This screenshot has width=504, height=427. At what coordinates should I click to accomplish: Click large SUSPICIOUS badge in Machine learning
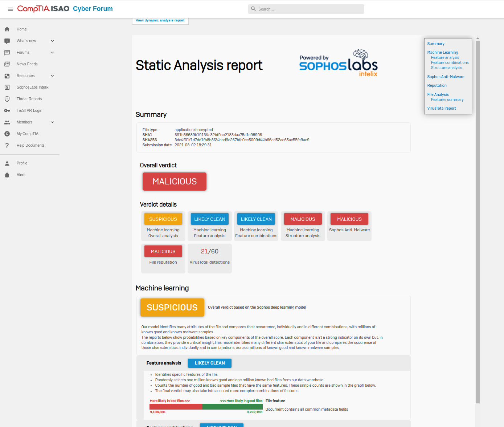[172, 308]
